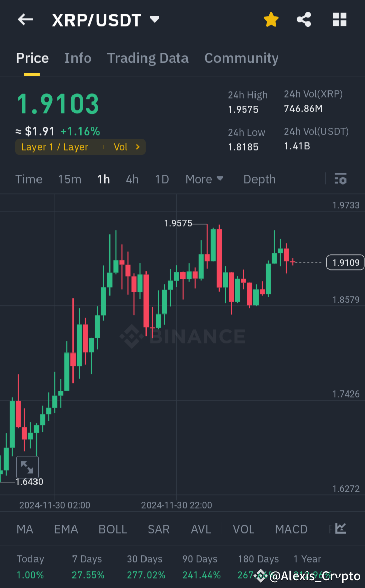
Task: Enable the BOLL indicator
Action: [113, 529]
